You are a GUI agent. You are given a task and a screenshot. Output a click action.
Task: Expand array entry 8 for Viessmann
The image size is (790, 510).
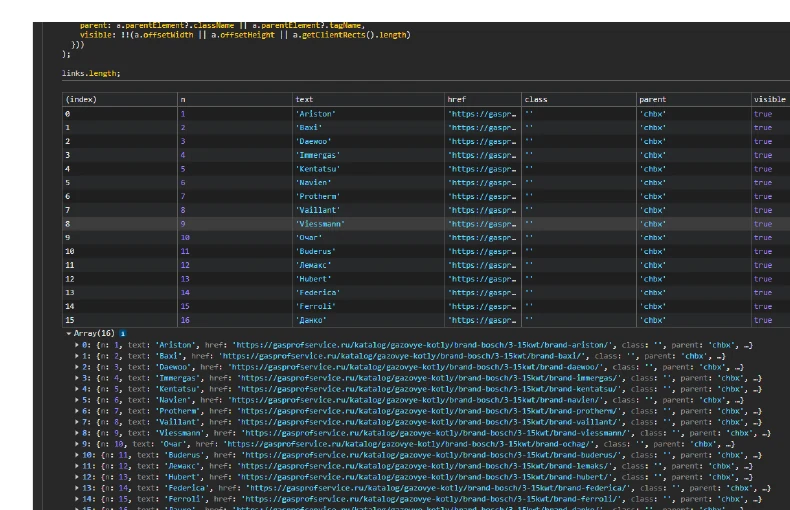tap(77, 433)
